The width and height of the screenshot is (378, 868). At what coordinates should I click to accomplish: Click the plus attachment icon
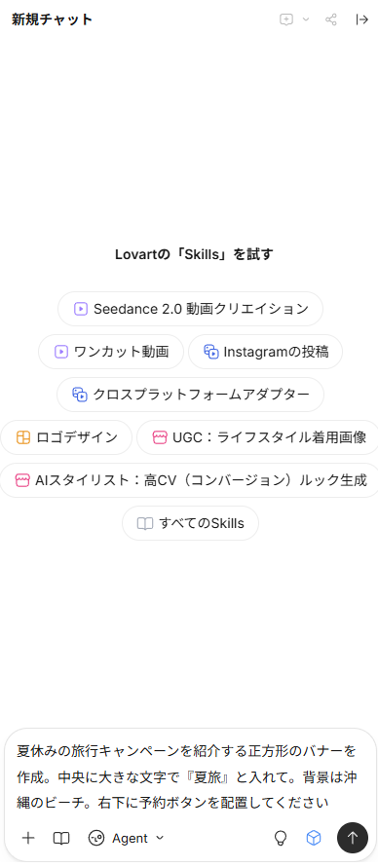pyautogui.click(x=28, y=838)
